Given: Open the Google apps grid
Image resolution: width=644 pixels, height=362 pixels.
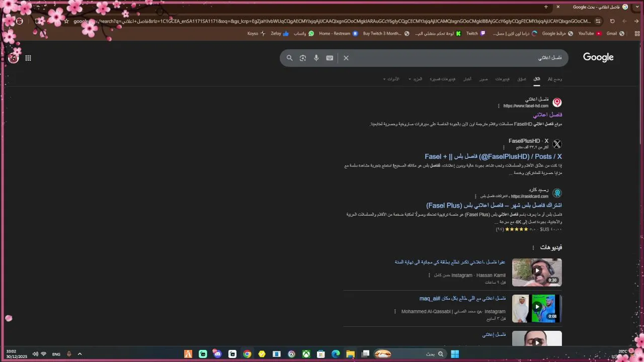Looking at the screenshot, I should 28,58.
